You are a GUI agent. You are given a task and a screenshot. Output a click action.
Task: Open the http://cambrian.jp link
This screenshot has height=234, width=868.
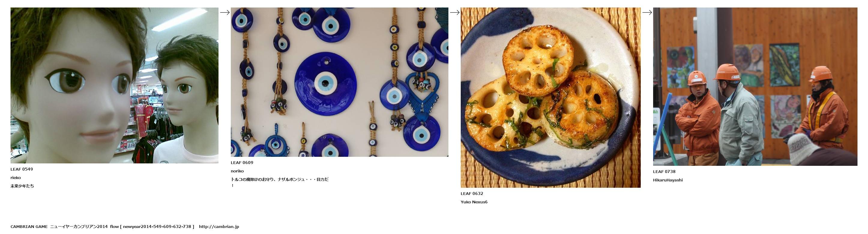click(219, 226)
